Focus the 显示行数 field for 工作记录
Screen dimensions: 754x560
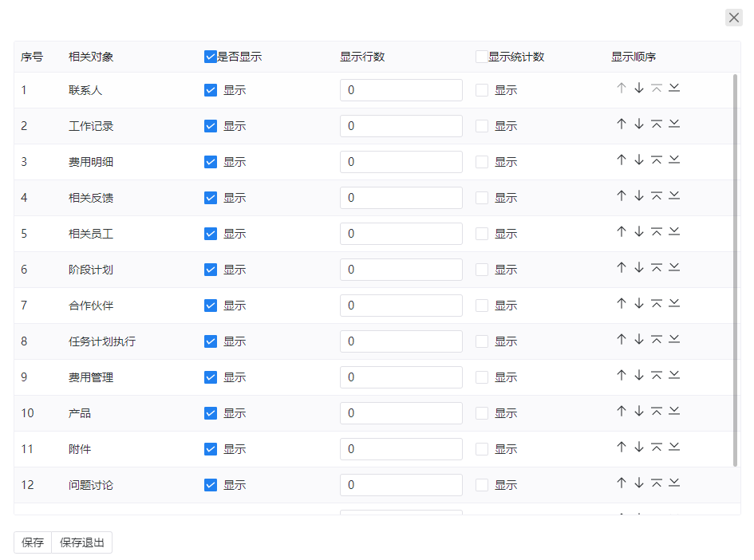click(401, 126)
